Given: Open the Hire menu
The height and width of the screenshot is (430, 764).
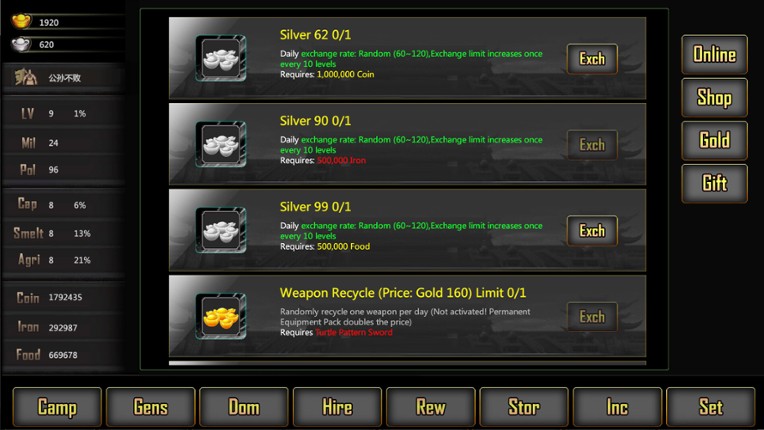Looking at the screenshot, I should click(x=337, y=407).
